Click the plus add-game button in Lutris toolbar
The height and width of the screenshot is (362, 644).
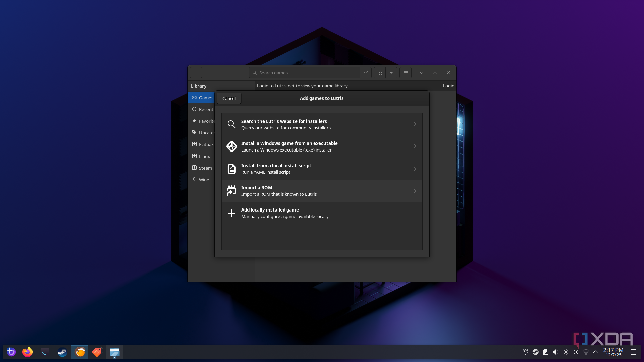196,73
